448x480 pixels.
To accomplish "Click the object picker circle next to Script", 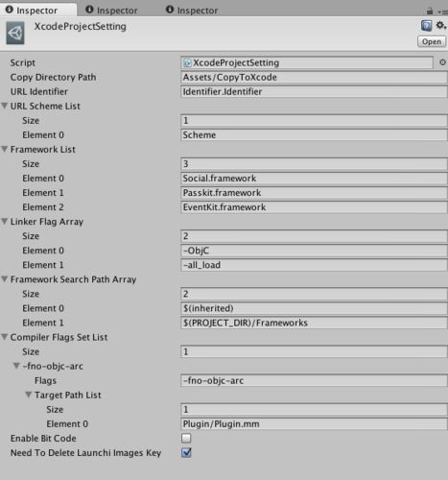I will click(x=442, y=62).
